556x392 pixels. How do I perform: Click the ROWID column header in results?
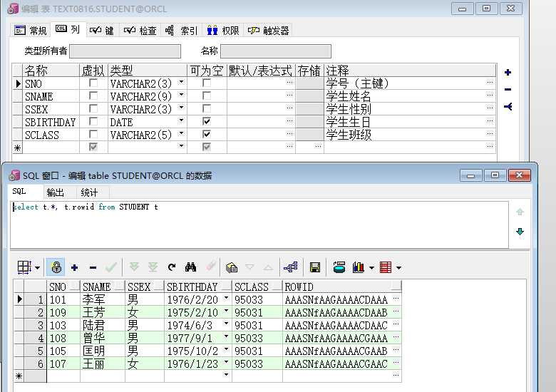pyautogui.click(x=342, y=287)
